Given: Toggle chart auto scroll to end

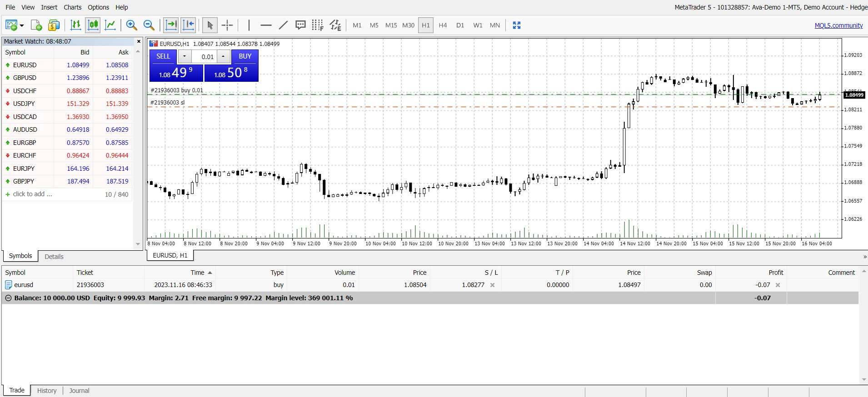Looking at the screenshot, I should pyautogui.click(x=171, y=25).
